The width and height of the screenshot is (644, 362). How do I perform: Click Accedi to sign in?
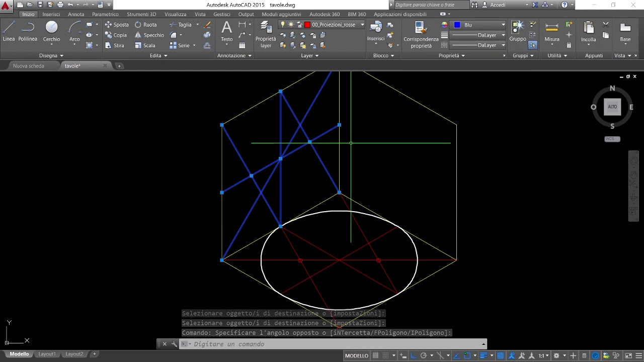coord(498,5)
